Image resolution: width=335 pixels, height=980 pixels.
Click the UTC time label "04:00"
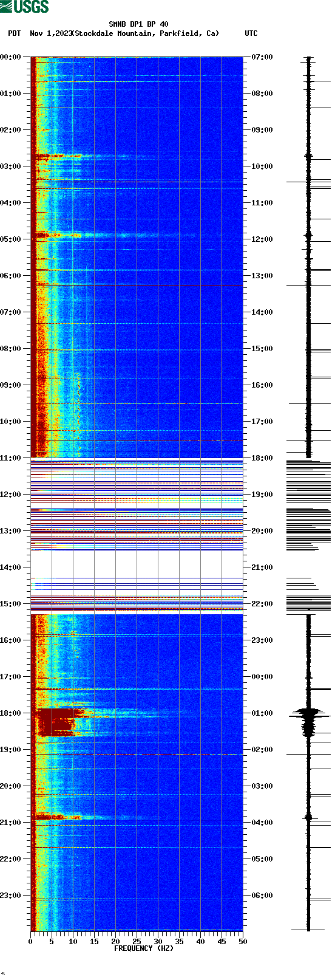(262, 823)
